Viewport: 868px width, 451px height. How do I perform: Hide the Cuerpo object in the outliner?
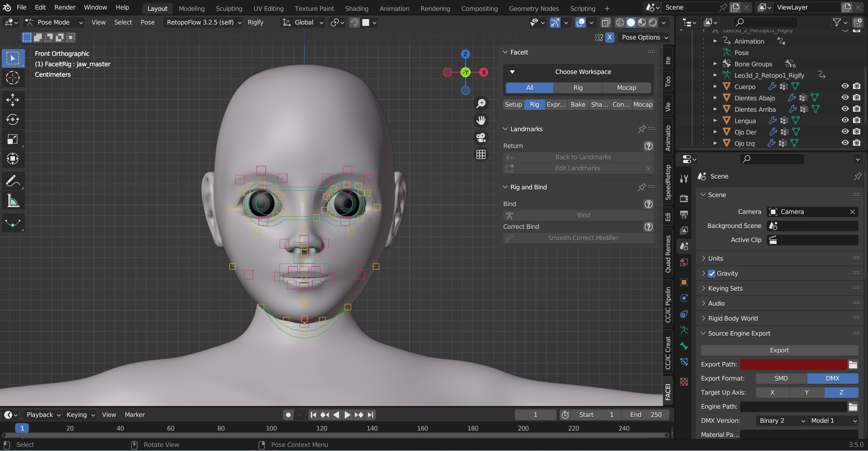[x=845, y=86]
